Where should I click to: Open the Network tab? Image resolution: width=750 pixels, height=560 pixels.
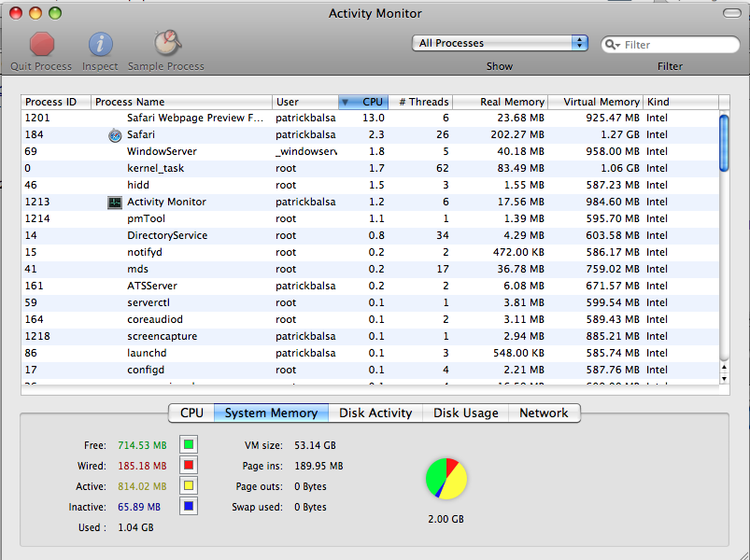coord(544,413)
